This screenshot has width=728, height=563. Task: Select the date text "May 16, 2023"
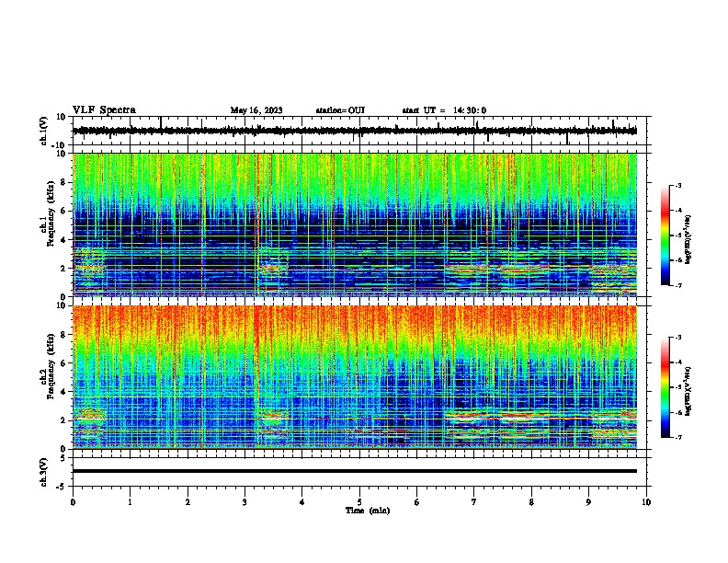click(256, 110)
